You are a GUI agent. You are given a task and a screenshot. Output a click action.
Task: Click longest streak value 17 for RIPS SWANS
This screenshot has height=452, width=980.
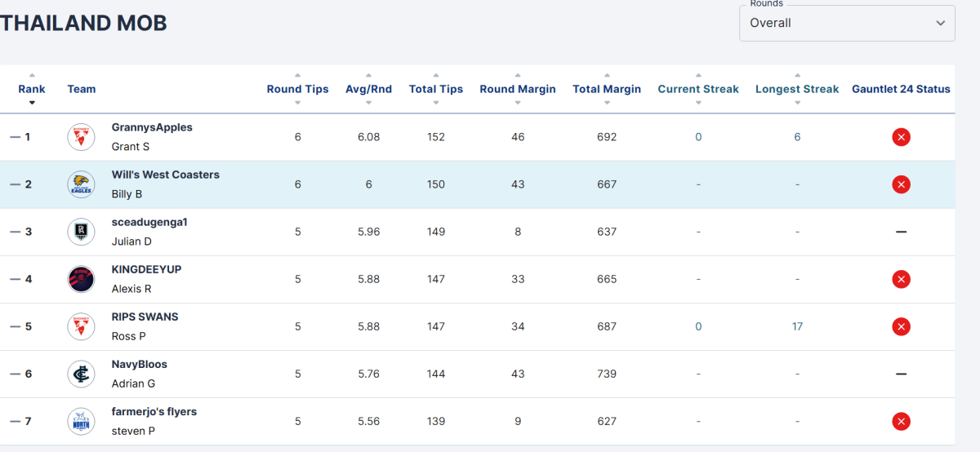pos(797,326)
